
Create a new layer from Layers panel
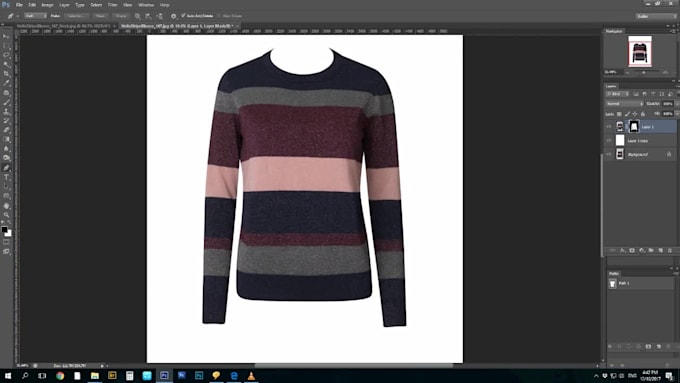pos(660,250)
